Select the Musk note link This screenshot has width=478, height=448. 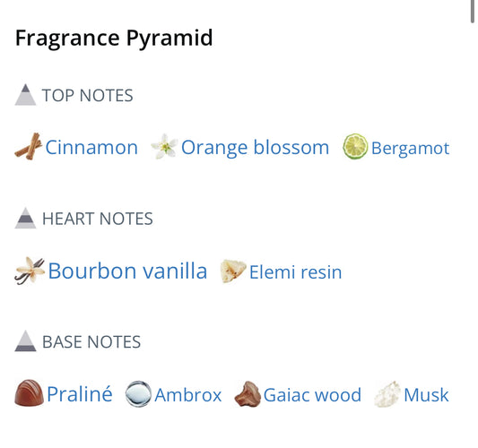426,395
